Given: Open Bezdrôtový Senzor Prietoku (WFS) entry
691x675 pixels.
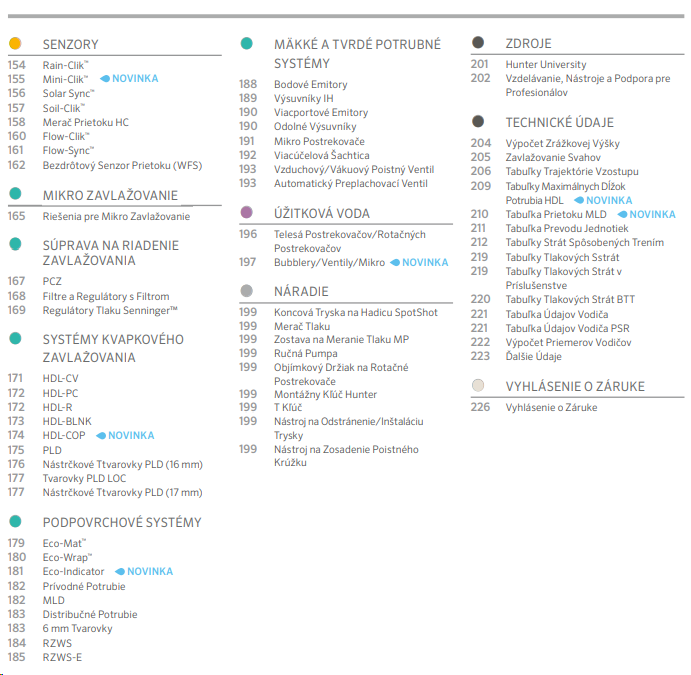Looking at the screenshot, I should (x=122, y=166).
